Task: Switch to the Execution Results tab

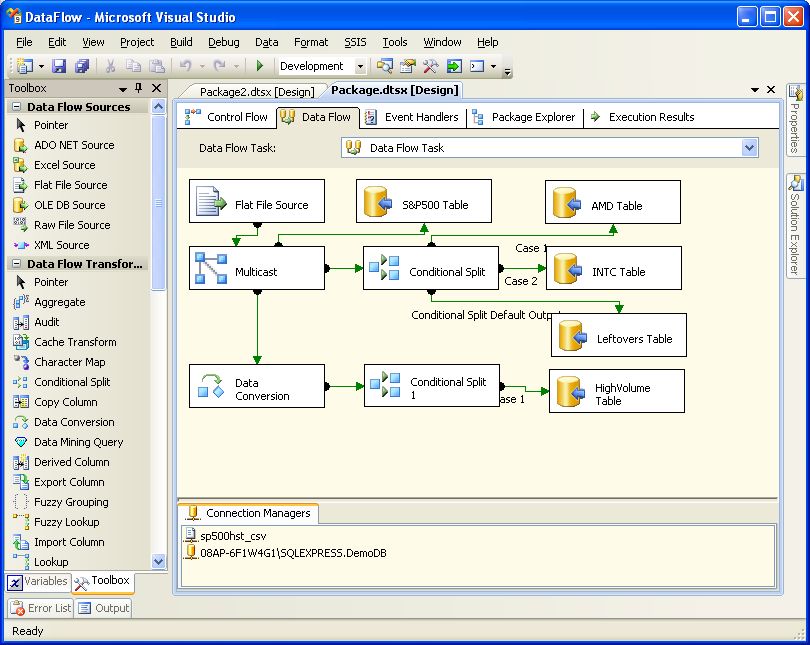Action: 643,117
